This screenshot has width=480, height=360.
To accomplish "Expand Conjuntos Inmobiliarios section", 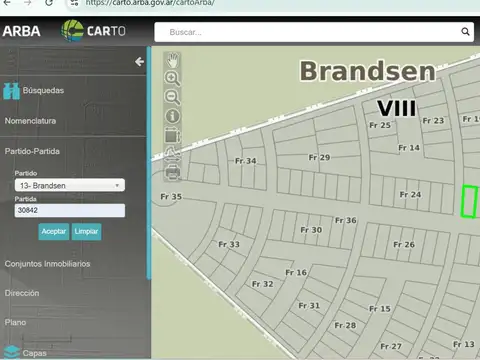I will [47, 264].
